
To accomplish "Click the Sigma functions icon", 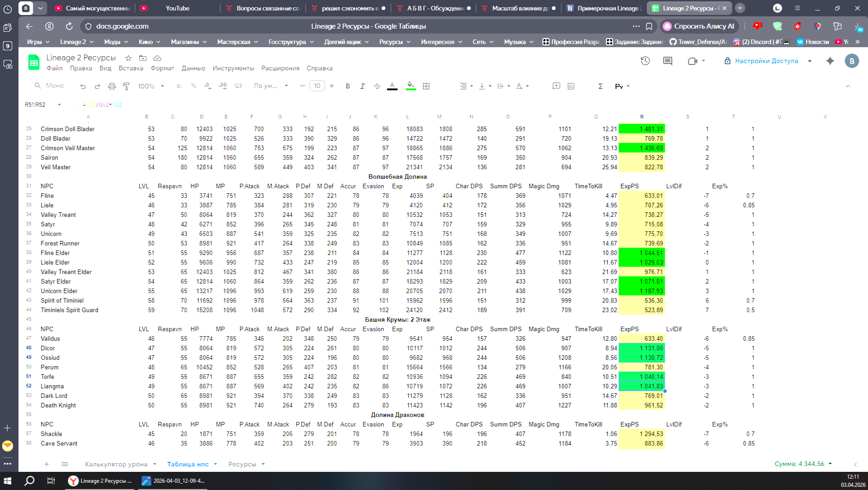I will 600,86.
